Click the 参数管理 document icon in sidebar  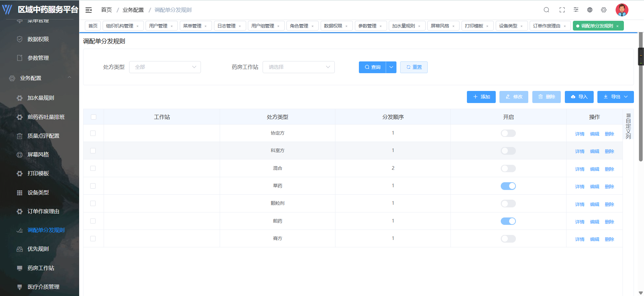pyautogui.click(x=20, y=58)
